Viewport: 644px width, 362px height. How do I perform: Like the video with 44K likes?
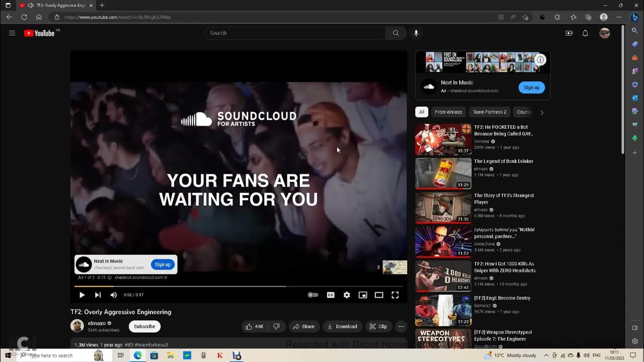255,326
